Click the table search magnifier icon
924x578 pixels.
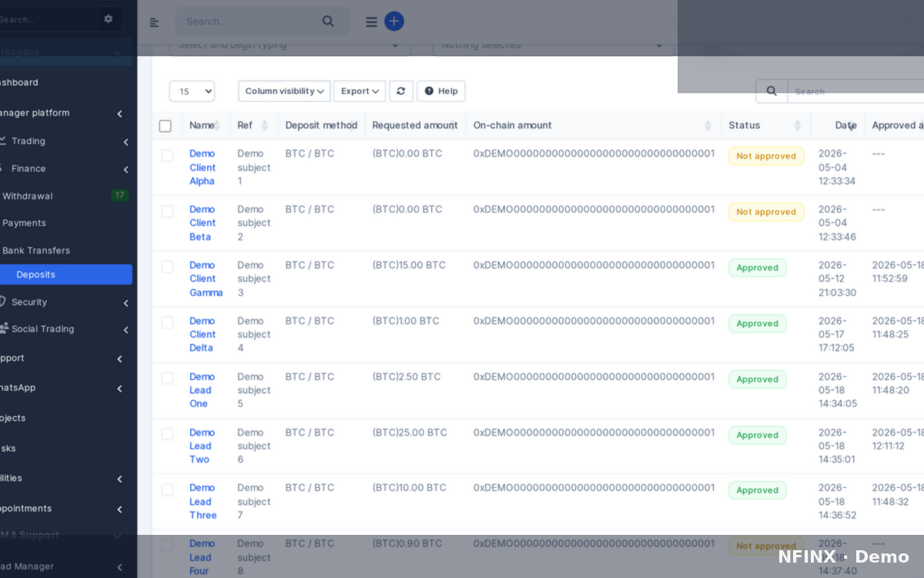click(x=772, y=91)
